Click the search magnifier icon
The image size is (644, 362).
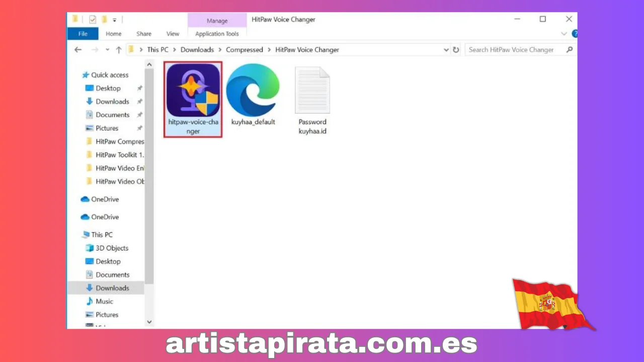point(570,50)
